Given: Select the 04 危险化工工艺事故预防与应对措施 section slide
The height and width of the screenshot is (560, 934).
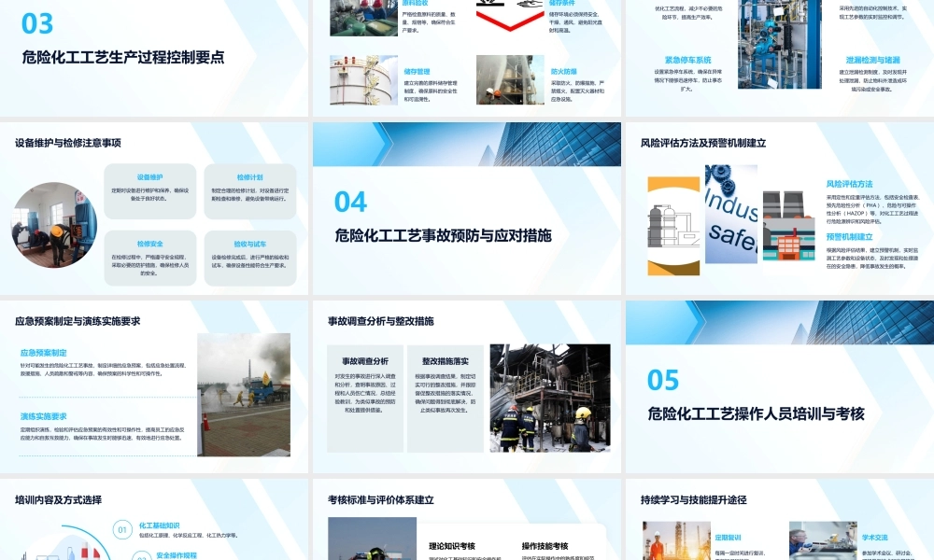Looking at the screenshot, I should click(466, 208).
